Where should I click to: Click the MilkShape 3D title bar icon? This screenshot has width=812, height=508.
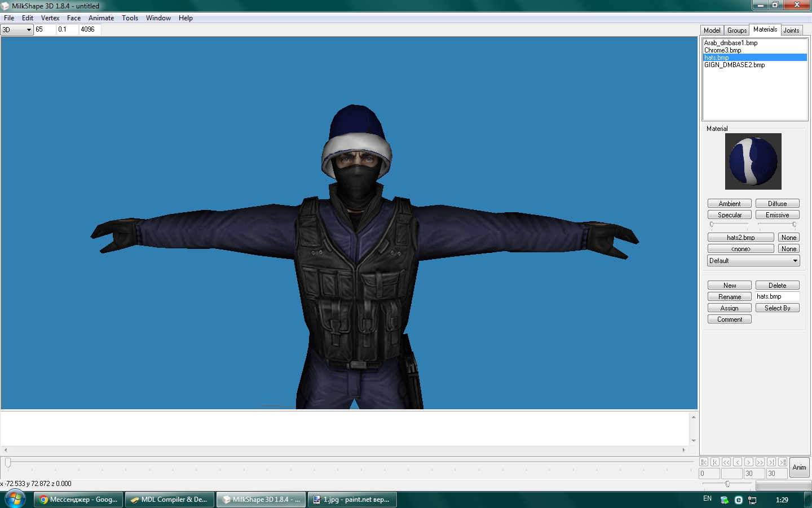pos(6,6)
